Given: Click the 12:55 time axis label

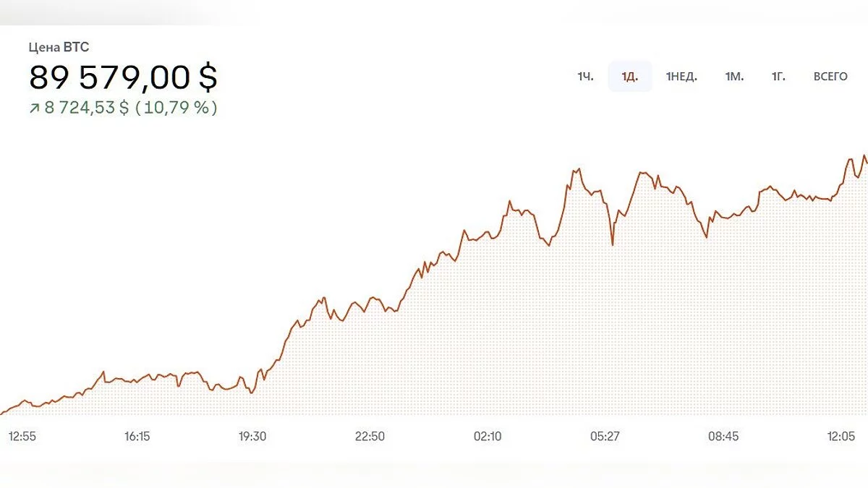Looking at the screenshot, I should (x=22, y=436).
